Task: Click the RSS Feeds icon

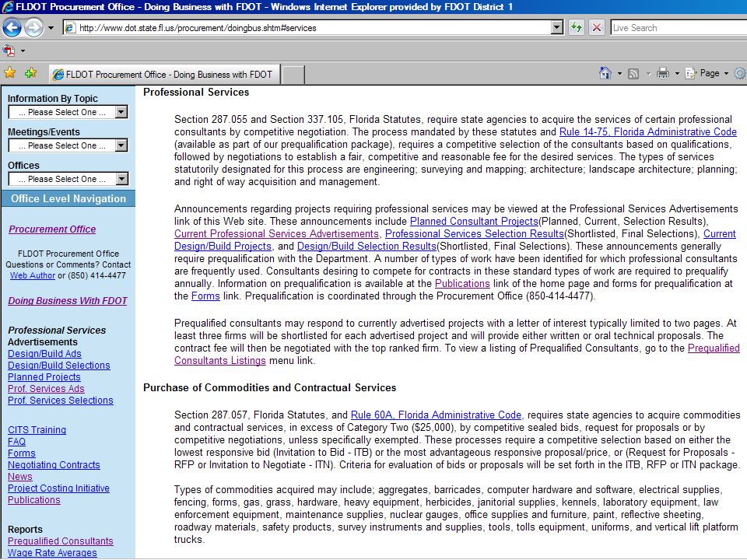Action: (x=633, y=74)
